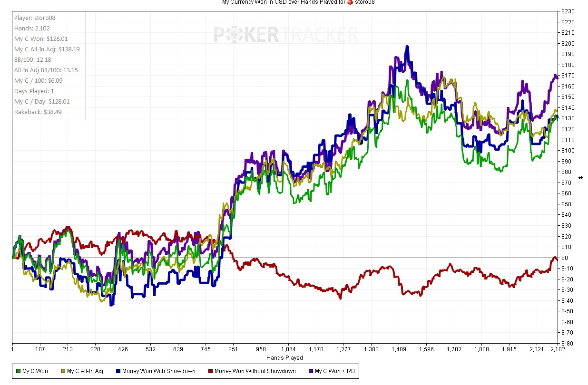Click the $200 label on the y-axis

coord(568,44)
